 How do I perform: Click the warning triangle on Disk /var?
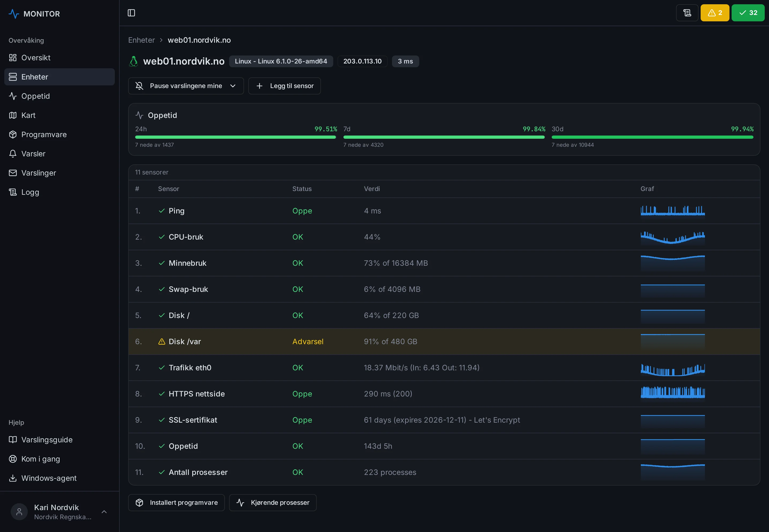tap(162, 341)
